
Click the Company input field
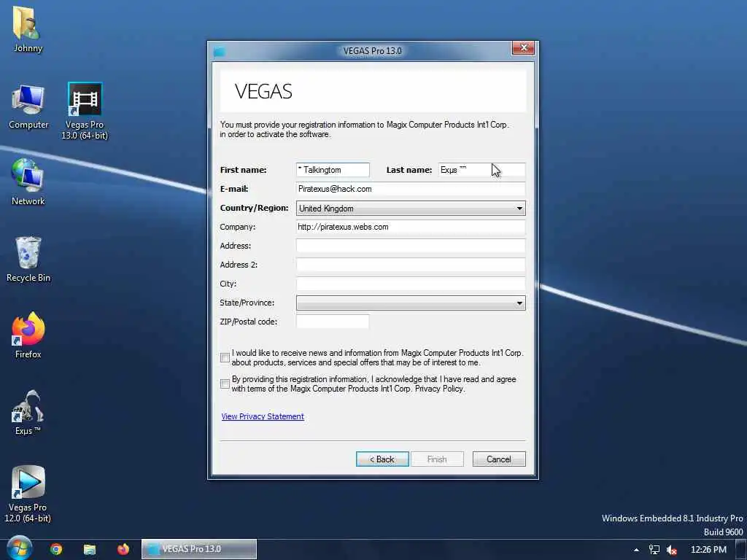(411, 227)
